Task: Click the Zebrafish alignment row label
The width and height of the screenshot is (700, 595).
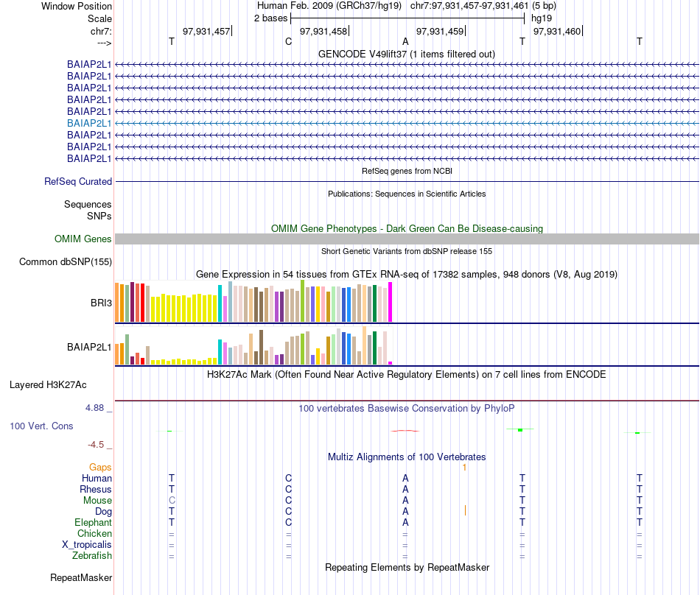Action: click(92, 556)
